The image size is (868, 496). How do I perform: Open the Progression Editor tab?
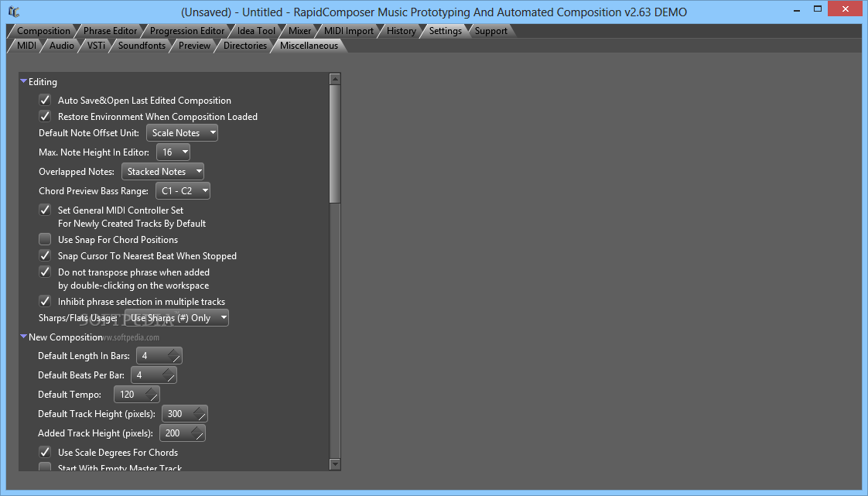click(x=186, y=31)
